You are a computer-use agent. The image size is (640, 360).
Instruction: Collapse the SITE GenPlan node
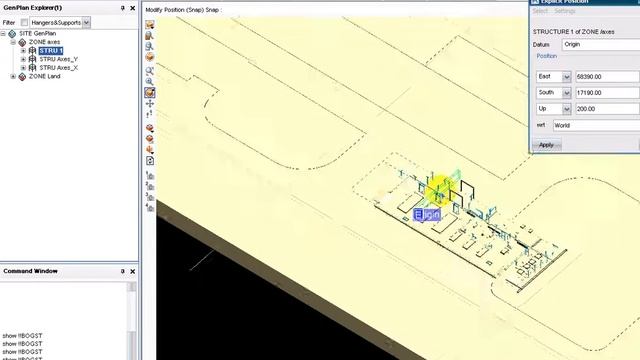[x=3, y=33]
